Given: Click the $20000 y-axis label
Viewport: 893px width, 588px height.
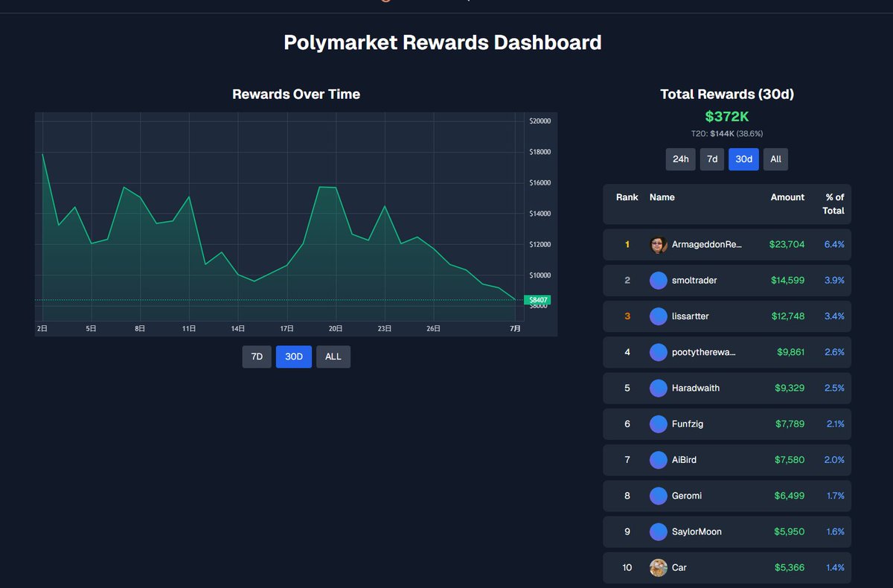Looking at the screenshot, I should click(x=540, y=121).
